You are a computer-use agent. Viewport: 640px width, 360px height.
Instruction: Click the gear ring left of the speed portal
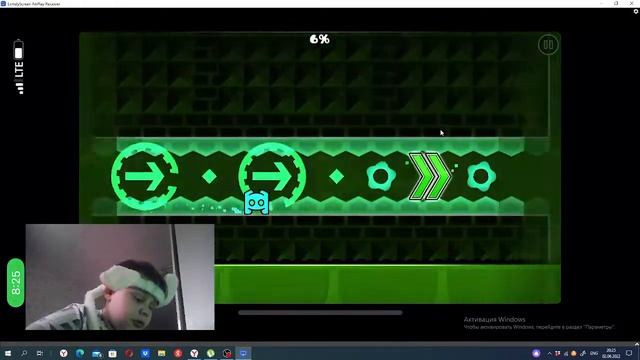pyautogui.click(x=381, y=176)
